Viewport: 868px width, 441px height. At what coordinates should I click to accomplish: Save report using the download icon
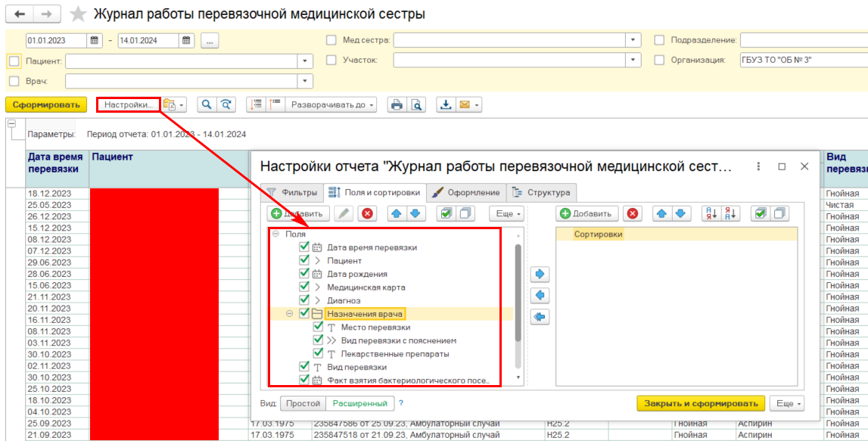click(446, 105)
